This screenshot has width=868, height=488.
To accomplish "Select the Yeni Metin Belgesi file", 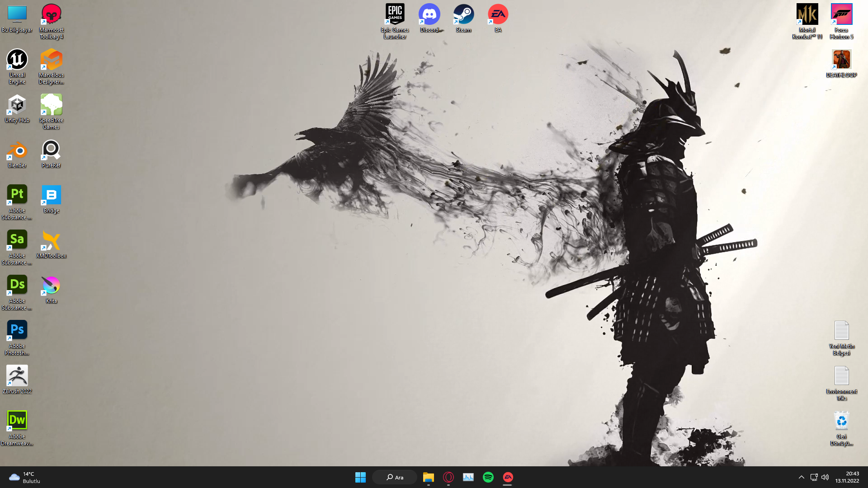I will pyautogui.click(x=842, y=338).
